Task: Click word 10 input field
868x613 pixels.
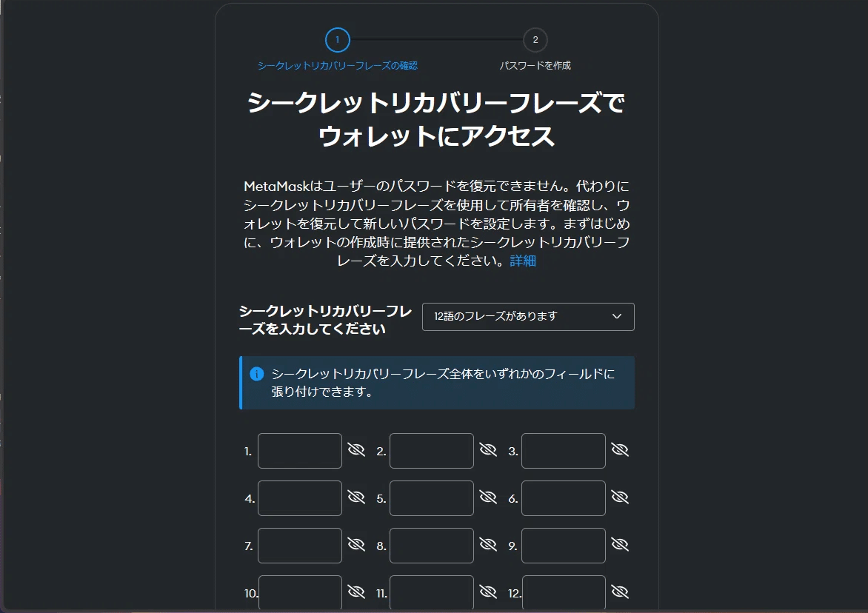Action: (299, 592)
